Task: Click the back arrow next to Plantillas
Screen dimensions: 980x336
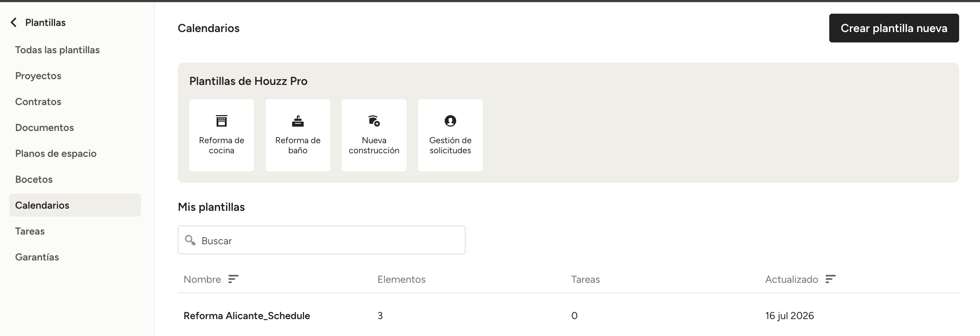Action: [14, 22]
